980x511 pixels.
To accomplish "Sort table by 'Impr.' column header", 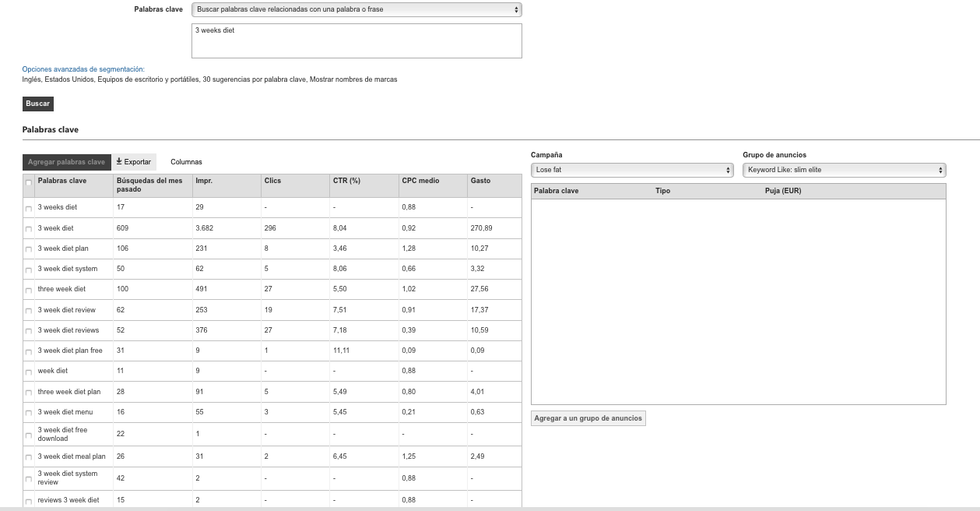I will 227,185.
